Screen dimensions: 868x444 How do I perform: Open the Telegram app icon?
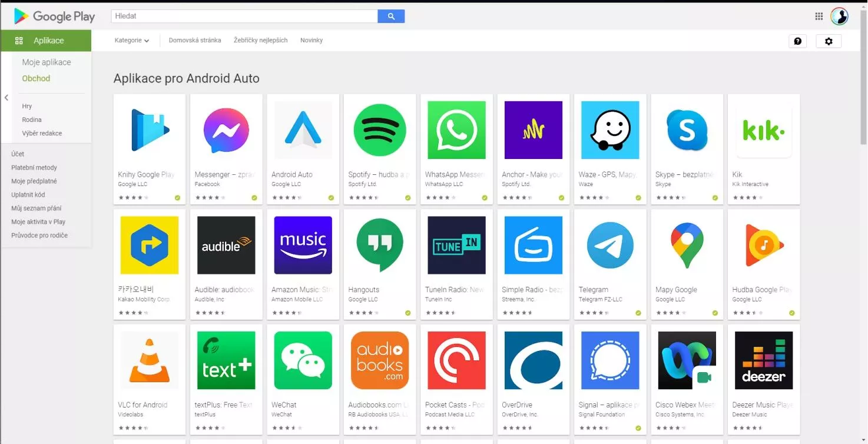tap(610, 246)
